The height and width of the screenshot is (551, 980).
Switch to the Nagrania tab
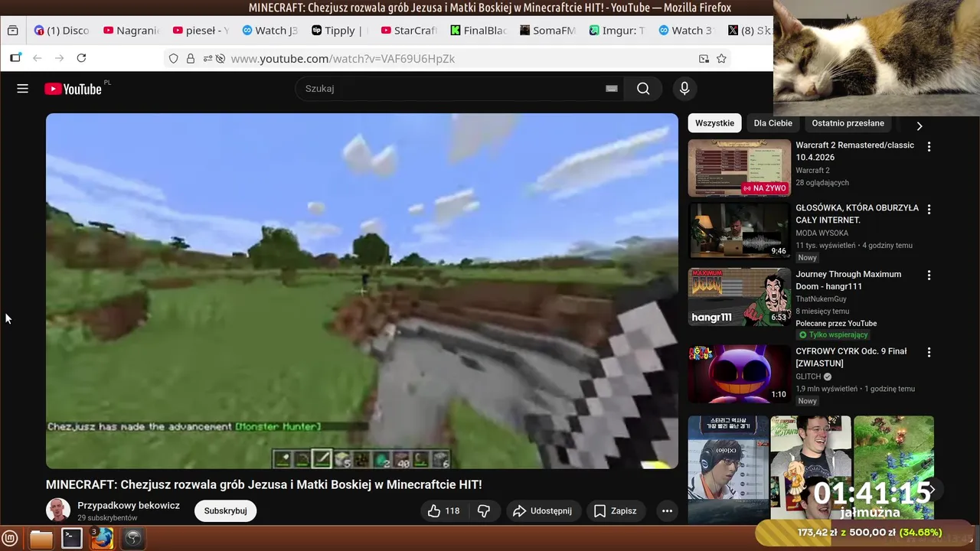(130, 31)
